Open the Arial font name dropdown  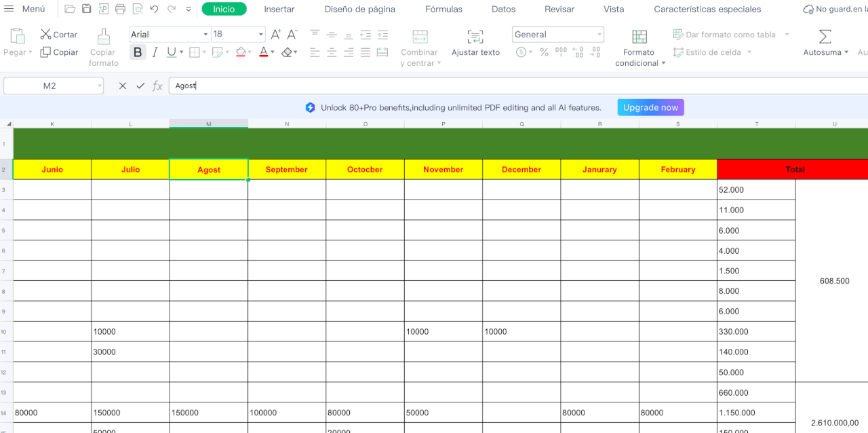point(205,35)
